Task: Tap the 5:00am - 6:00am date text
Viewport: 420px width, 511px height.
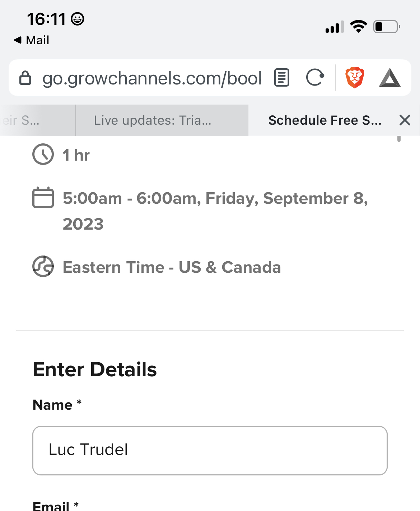Action: (215, 211)
